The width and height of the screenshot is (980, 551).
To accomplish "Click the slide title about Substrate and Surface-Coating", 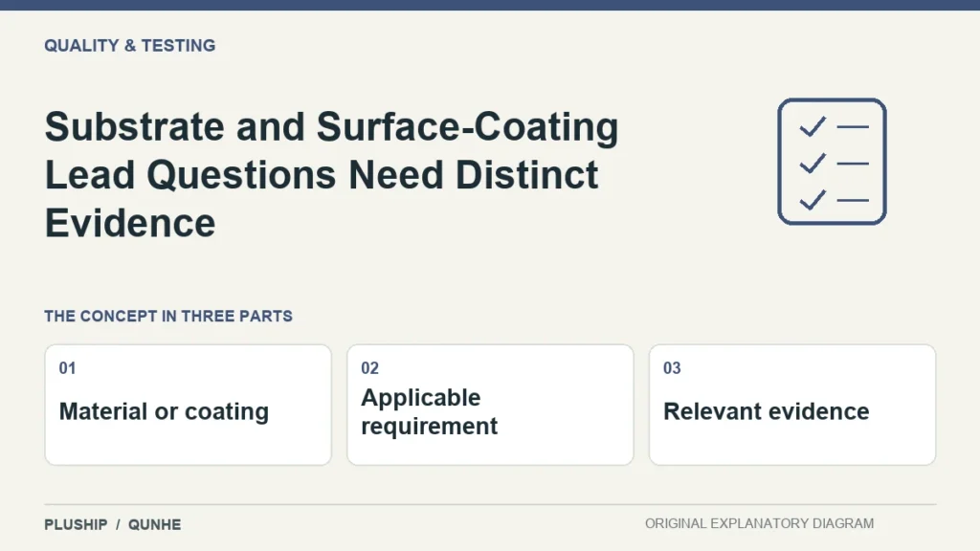I will point(332,175).
